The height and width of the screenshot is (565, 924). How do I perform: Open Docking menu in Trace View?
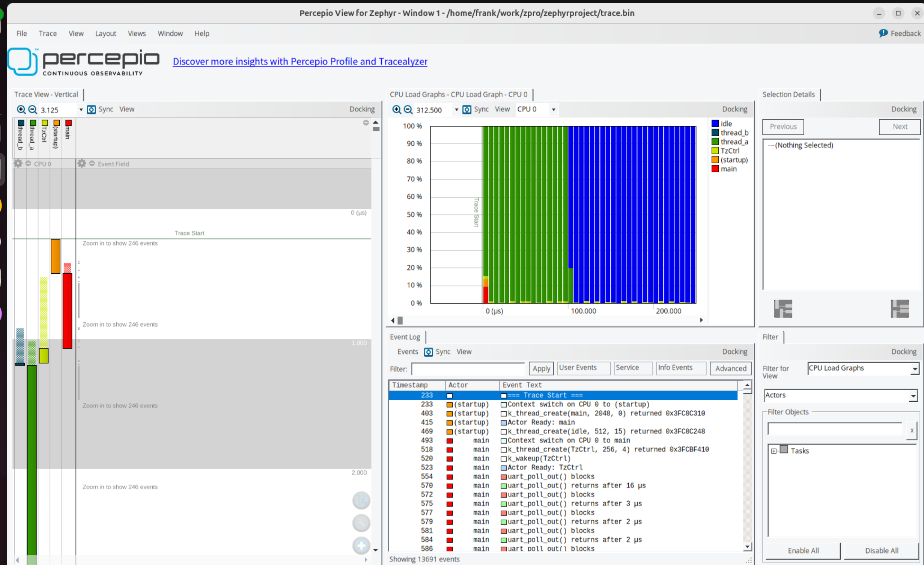pyautogui.click(x=362, y=109)
